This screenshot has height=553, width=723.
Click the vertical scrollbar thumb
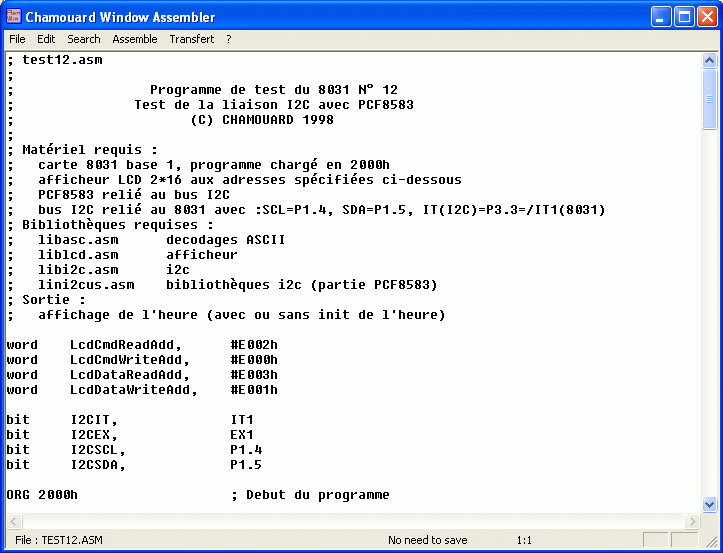[710, 100]
